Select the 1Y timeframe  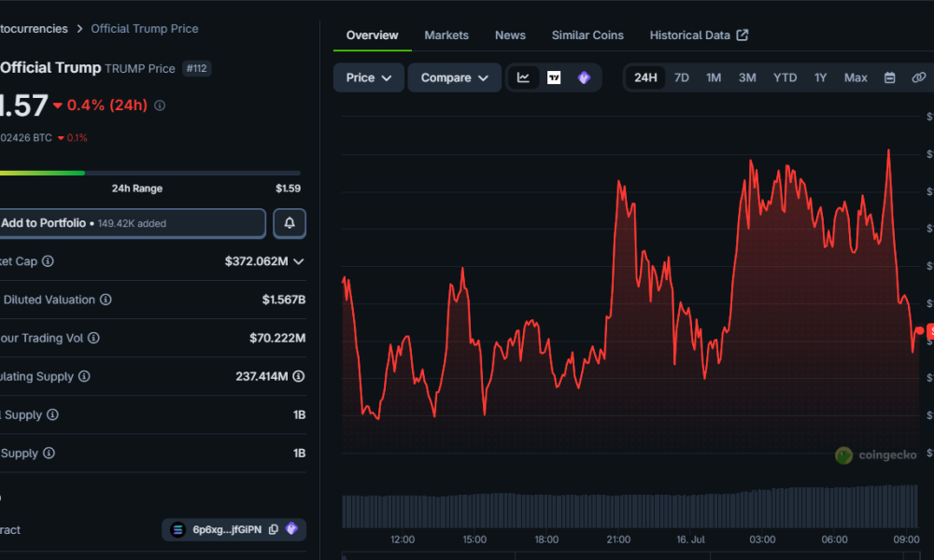click(820, 78)
